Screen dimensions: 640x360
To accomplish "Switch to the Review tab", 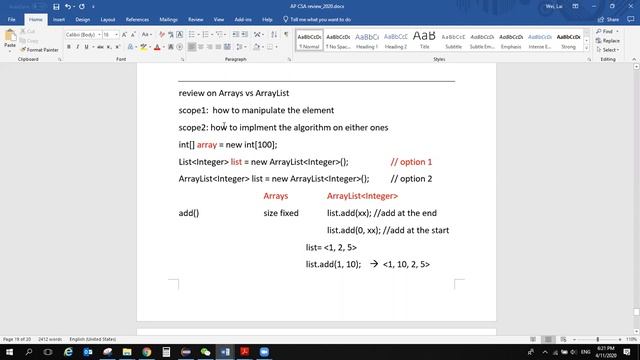I will (x=196, y=20).
